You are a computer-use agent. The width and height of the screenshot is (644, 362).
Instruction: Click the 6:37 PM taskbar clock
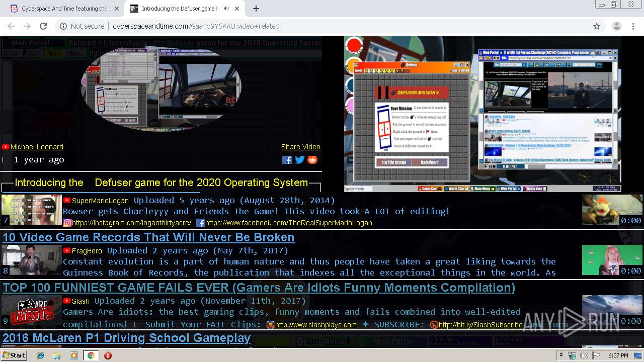(x=618, y=355)
